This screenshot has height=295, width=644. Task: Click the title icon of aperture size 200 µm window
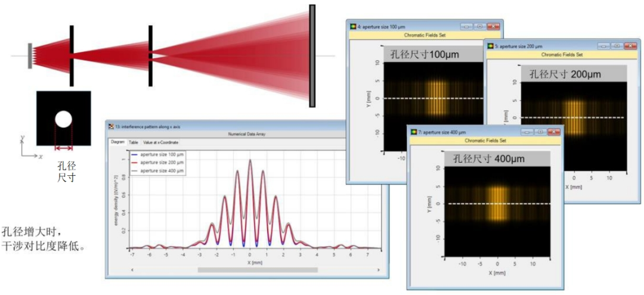pos(490,46)
